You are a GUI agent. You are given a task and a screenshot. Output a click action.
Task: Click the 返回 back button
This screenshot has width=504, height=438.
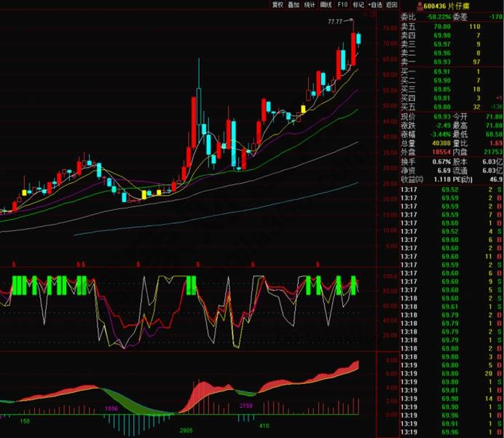click(x=392, y=4)
